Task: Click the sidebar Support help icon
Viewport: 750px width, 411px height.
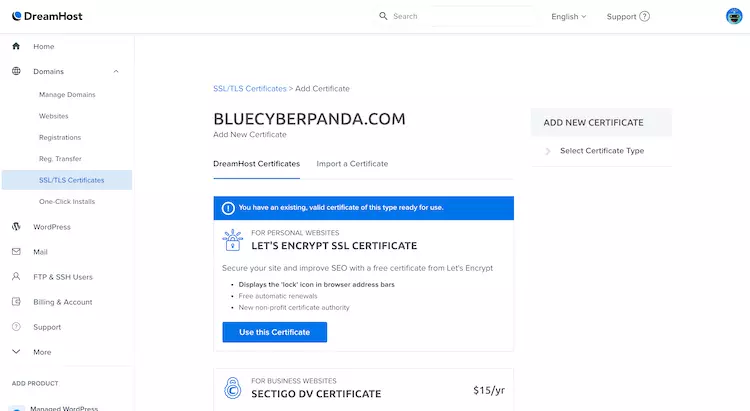Action: 16,327
